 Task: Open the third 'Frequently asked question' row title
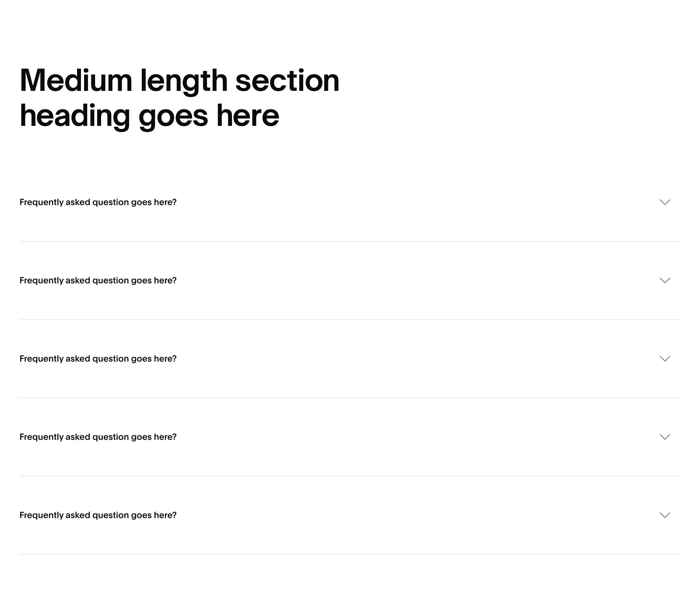[x=98, y=359]
